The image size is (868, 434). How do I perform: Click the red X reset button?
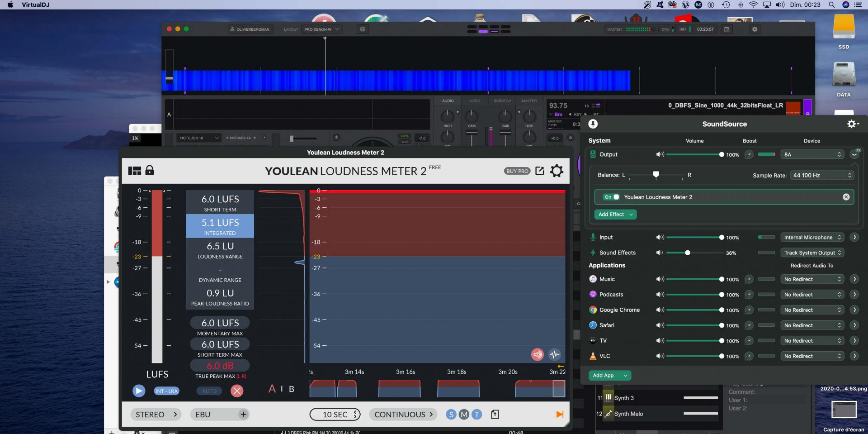pos(236,391)
